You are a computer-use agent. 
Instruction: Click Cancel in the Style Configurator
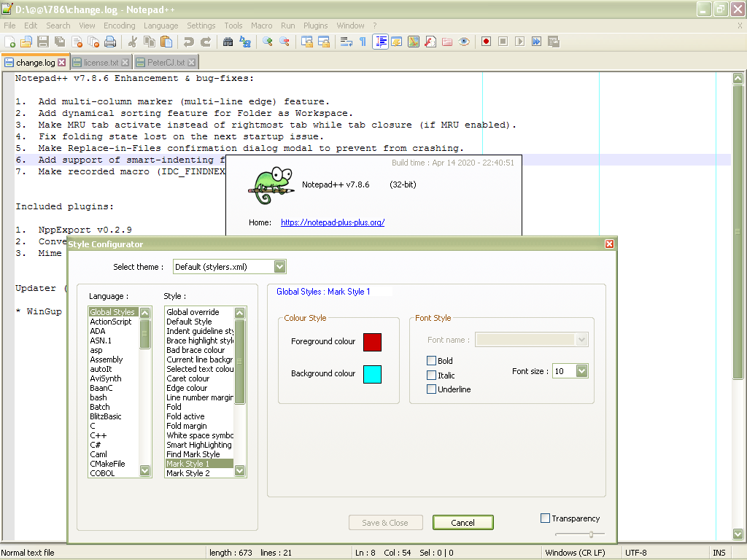tap(463, 522)
